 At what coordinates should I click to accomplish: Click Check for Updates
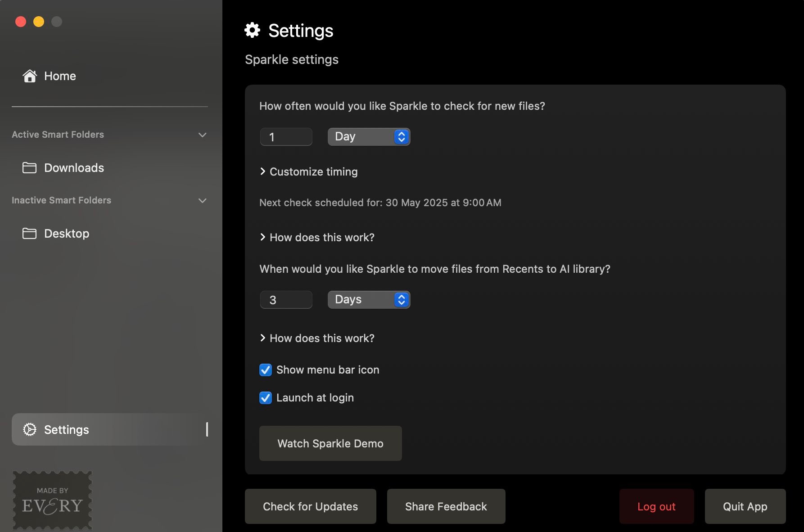[x=310, y=506]
